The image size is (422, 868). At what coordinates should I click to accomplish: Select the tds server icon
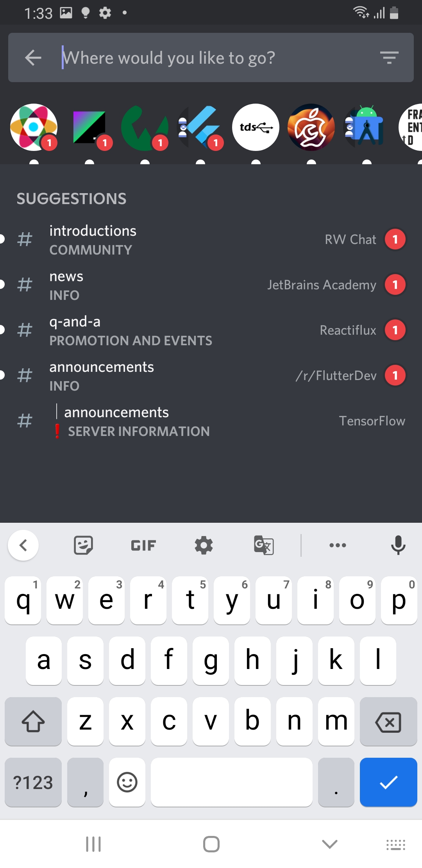point(256,127)
